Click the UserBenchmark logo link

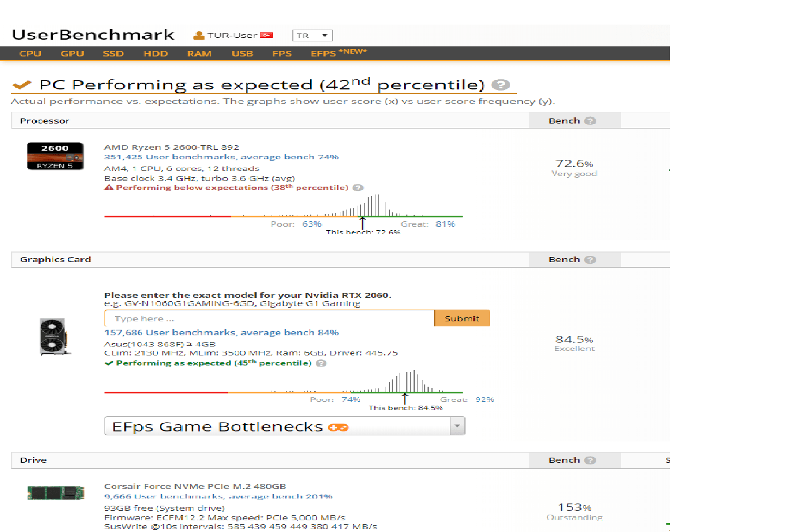coord(93,35)
